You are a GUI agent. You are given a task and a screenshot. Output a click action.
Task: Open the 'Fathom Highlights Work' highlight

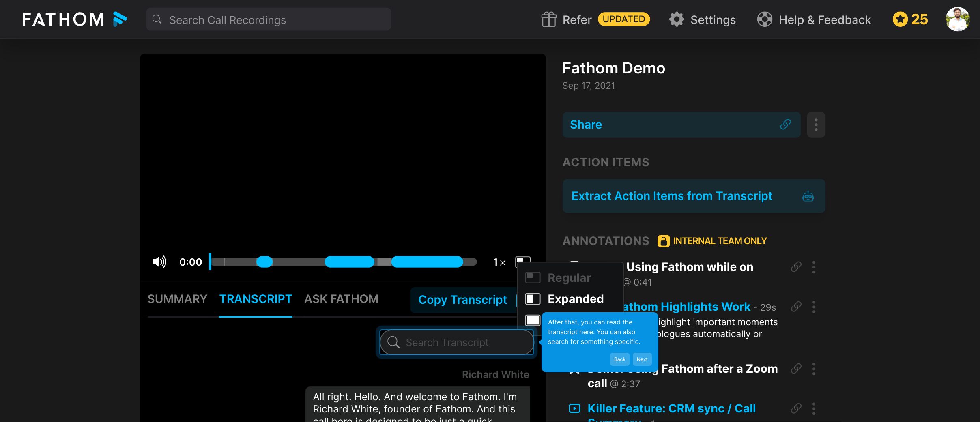(686, 307)
